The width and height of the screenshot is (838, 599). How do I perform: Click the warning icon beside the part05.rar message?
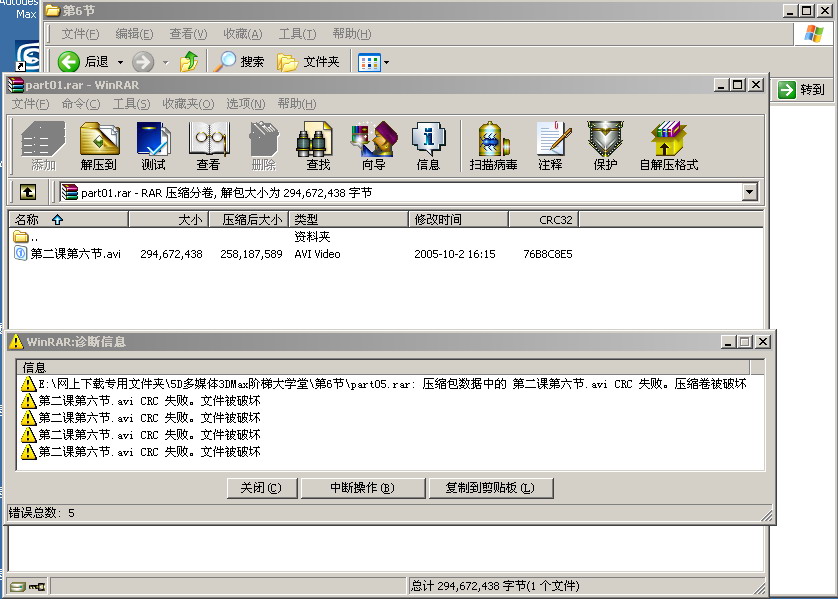point(28,384)
